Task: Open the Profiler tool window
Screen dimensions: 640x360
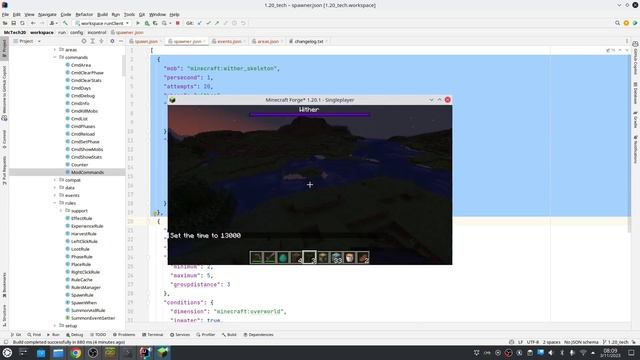Action: (206, 335)
